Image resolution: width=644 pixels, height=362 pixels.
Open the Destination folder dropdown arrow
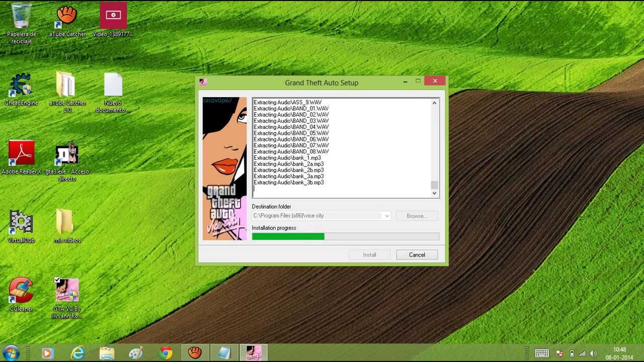pos(386,216)
